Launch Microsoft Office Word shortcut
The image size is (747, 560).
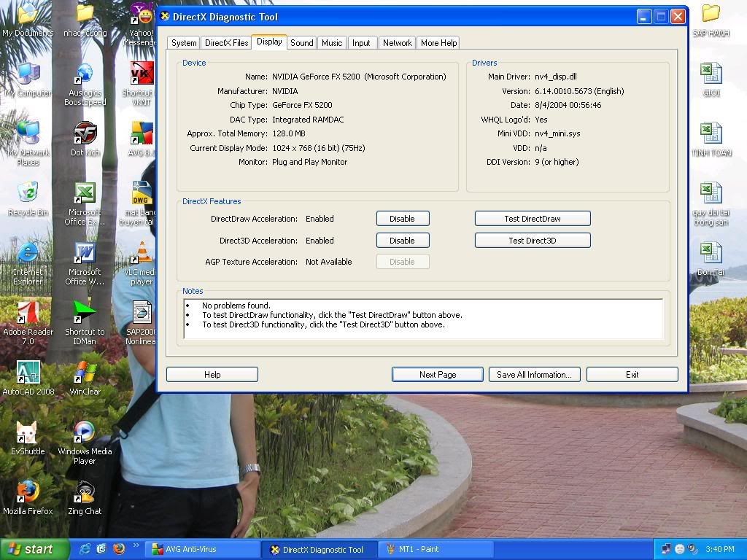[x=85, y=264]
